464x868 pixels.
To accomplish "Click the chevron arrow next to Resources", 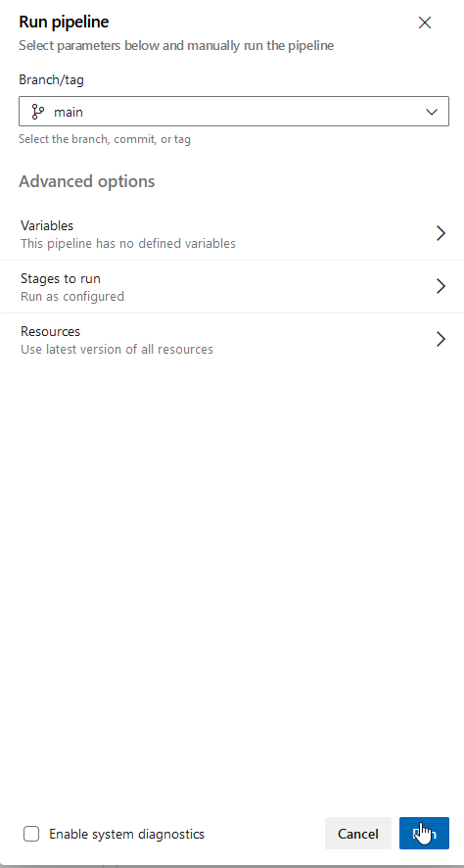I will 441,339.
